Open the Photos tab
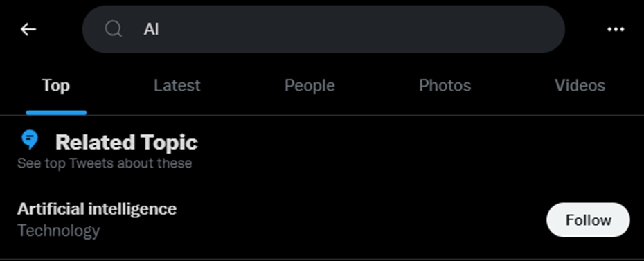Viewport: 644px width, 261px height. coord(445,85)
